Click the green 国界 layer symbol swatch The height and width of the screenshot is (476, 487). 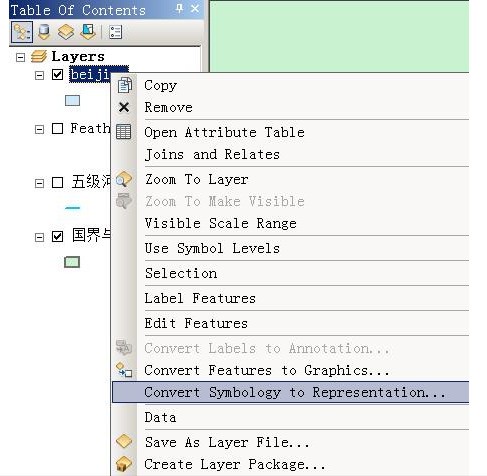click(x=72, y=262)
